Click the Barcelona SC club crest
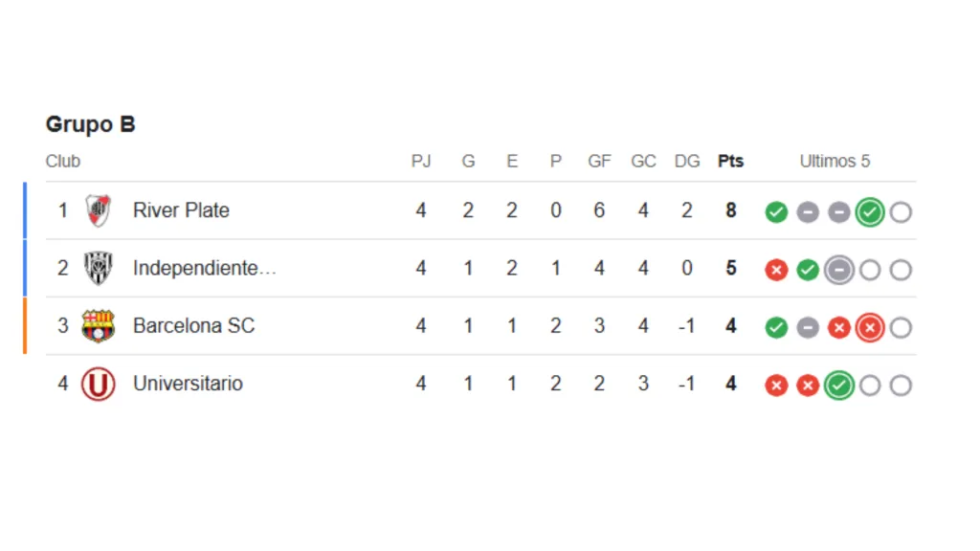Image resolution: width=980 pixels, height=551 pixels. [99, 326]
